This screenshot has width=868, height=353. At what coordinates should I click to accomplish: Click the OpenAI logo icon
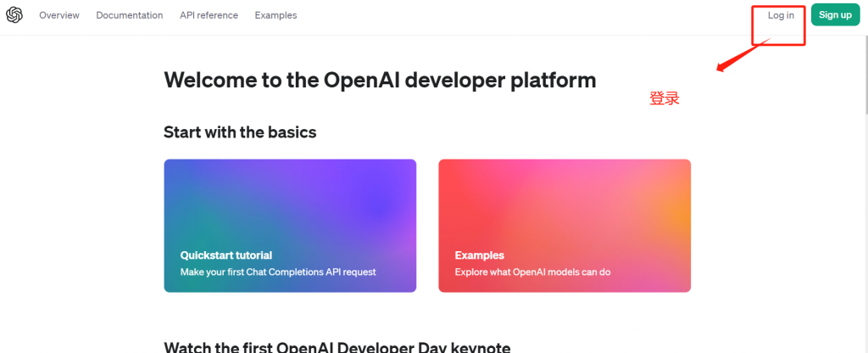tap(14, 15)
